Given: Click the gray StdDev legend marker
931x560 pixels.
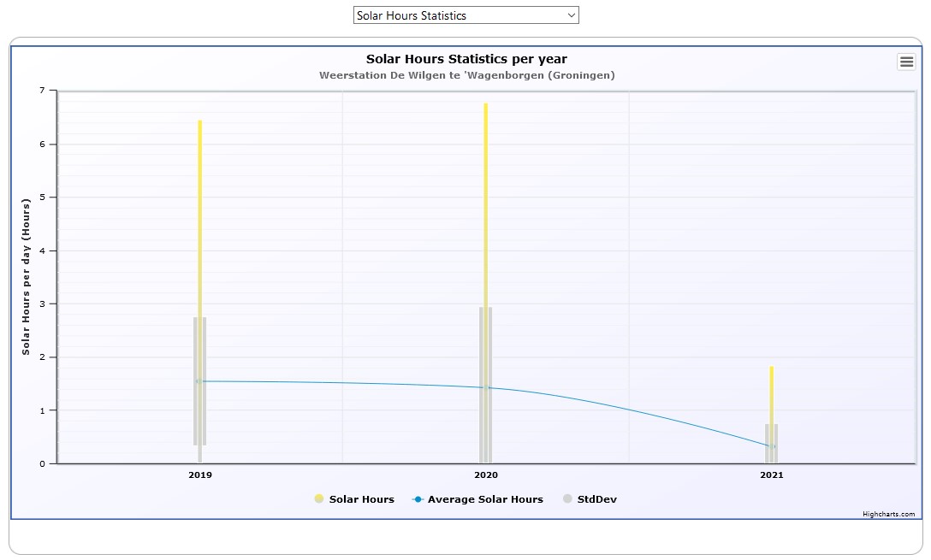Looking at the screenshot, I should 567,499.
